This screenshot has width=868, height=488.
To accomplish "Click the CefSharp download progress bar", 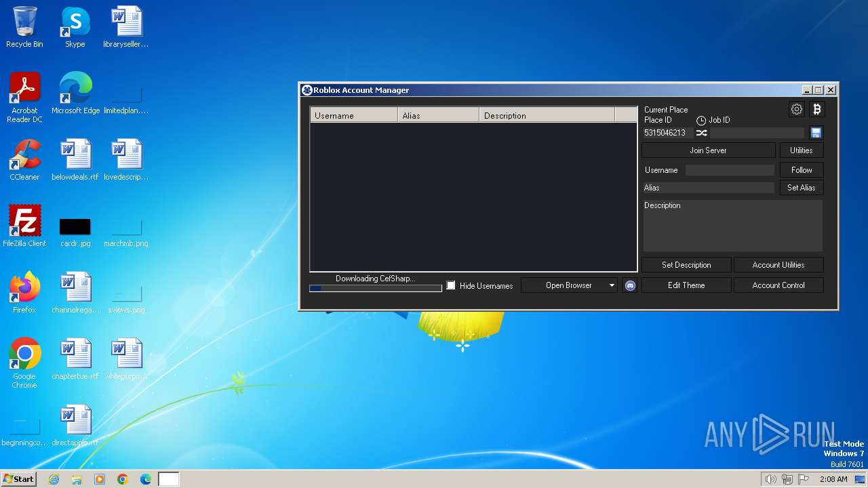I will pos(376,288).
